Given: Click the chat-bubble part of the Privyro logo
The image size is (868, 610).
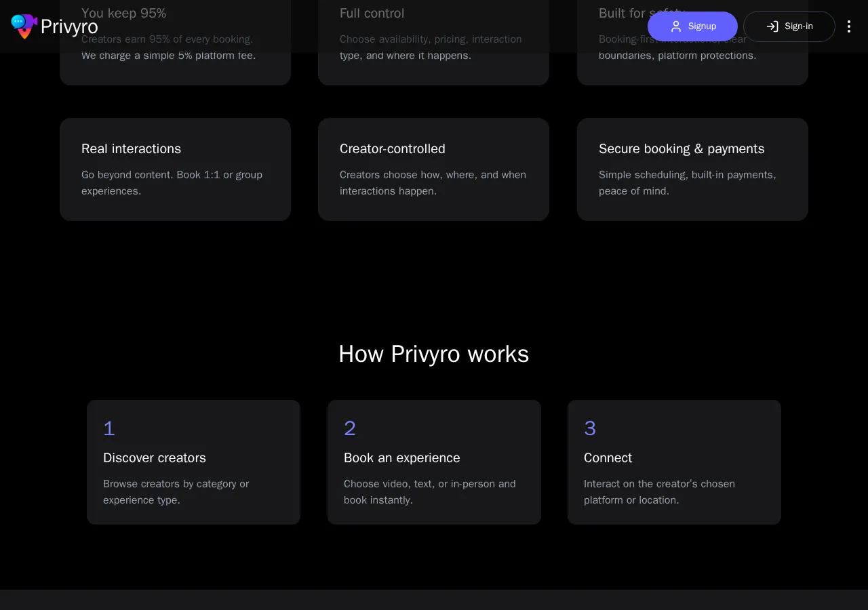Looking at the screenshot, I should click(x=18, y=20).
